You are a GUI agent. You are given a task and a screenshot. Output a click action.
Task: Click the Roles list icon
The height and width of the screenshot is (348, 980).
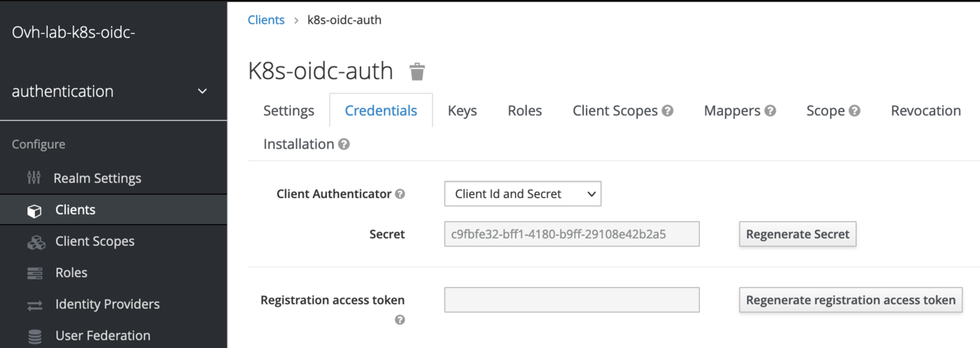pyautogui.click(x=35, y=273)
